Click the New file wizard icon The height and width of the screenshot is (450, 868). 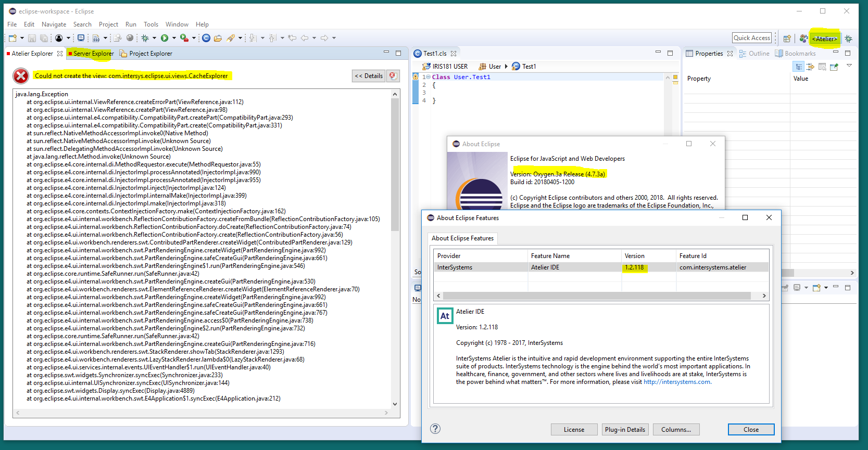[x=12, y=38]
